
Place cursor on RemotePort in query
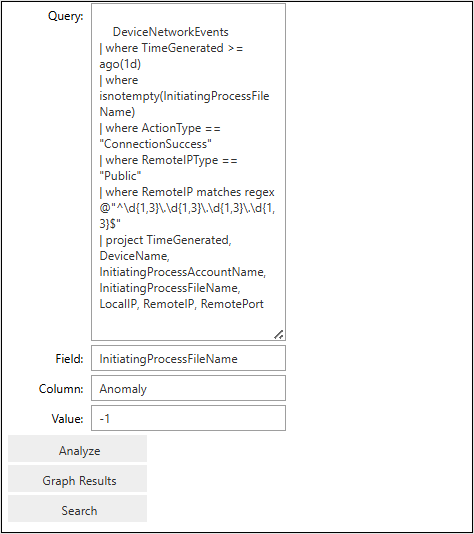click(232, 304)
